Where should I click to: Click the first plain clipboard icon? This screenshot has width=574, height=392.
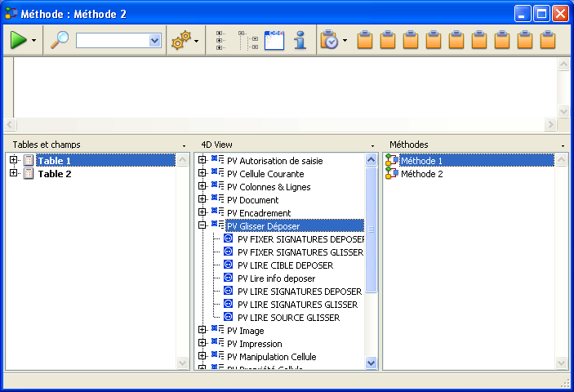click(x=366, y=40)
